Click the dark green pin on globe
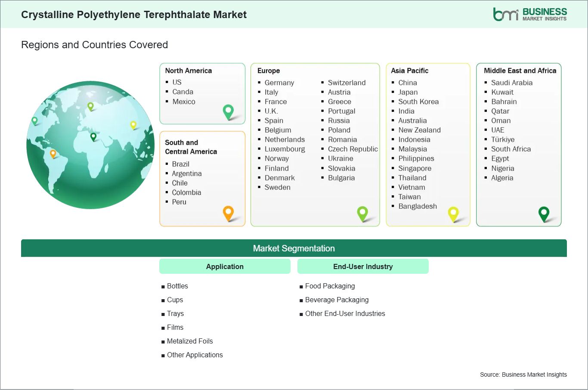Viewport: 588px width, 390px height. [x=93, y=136]
